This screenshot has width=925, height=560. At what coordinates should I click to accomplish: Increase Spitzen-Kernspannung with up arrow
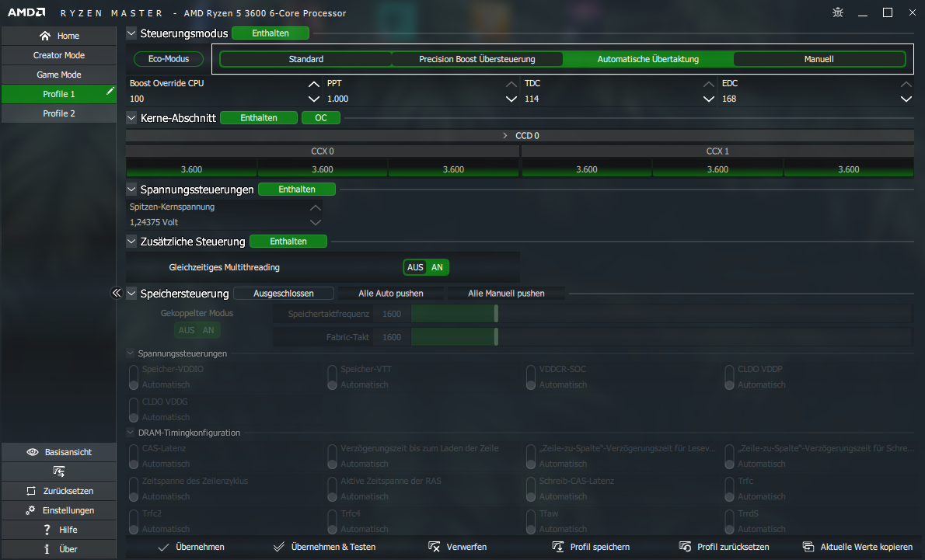pos(316,207)
